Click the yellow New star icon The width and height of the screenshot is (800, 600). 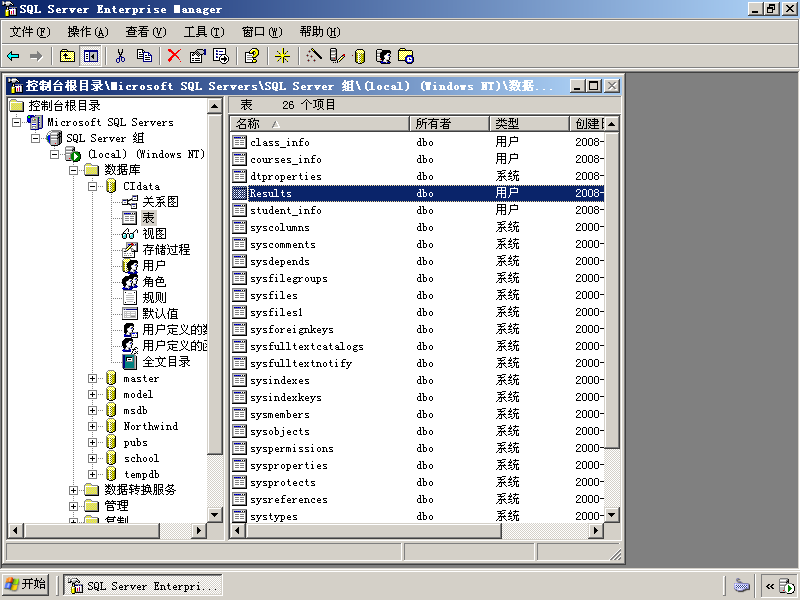pos(282,56)
